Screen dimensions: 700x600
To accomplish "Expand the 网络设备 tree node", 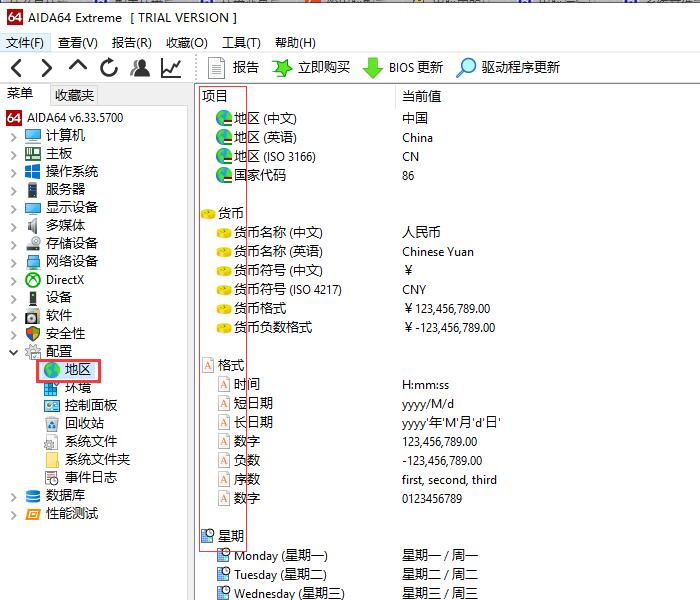I will coord(13,262).
